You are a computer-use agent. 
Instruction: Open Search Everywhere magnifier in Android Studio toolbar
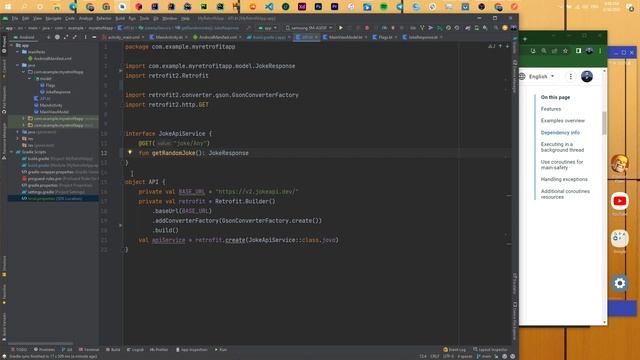coord(496,28)
